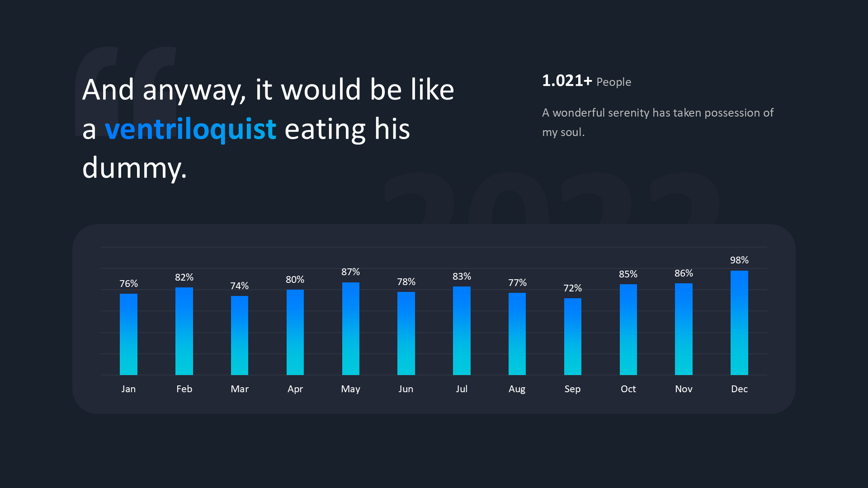This screenshot has width=868, height=488.
Task: Click the highlighted word "ventriloquist"
Action: pyautogui.click(x=190, y=129)
